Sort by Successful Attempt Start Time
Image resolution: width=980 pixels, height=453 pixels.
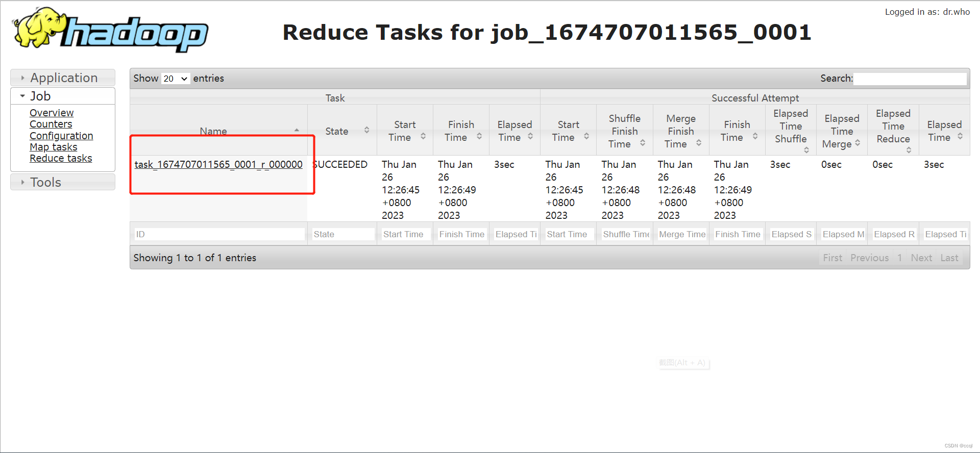[x=568, y=131]
